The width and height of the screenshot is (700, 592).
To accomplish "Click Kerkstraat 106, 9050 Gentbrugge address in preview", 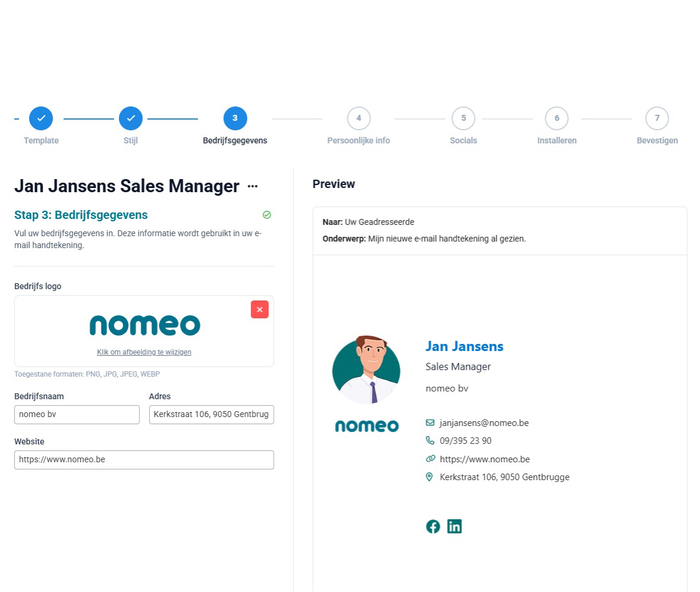I will [504, 477].
